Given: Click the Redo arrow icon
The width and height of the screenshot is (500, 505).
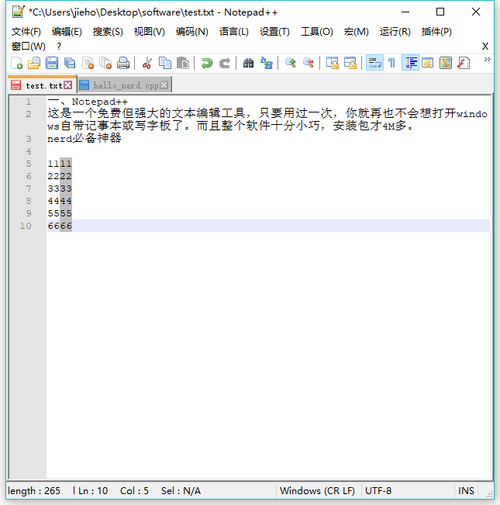Looking at the screenshot, I should coord(224,63).
